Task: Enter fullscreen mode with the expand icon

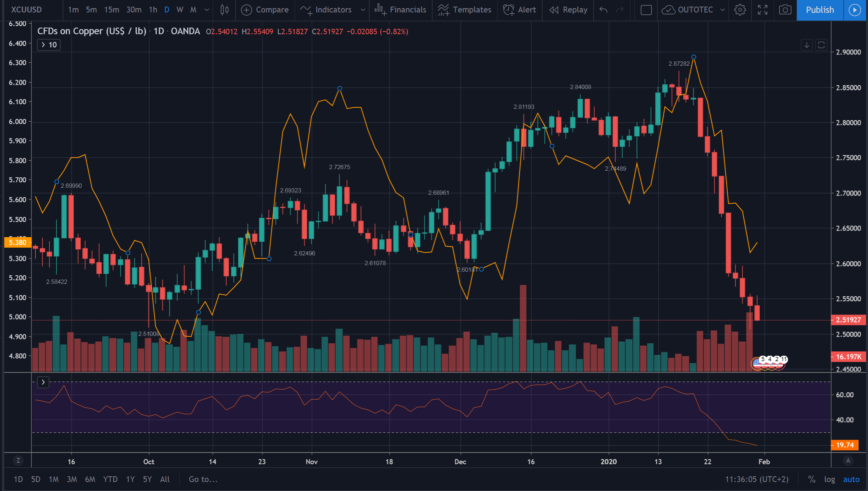Action: (x=762, y=10)
